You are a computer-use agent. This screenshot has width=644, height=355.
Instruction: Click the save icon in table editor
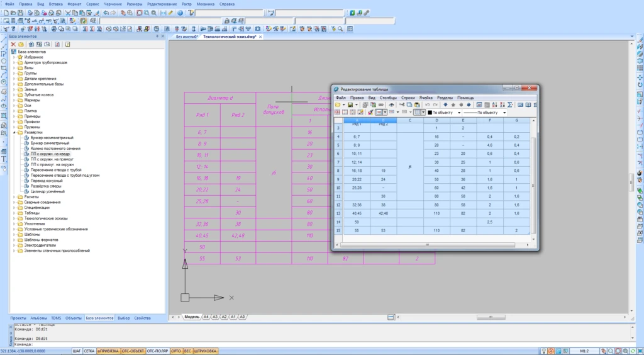350,104
